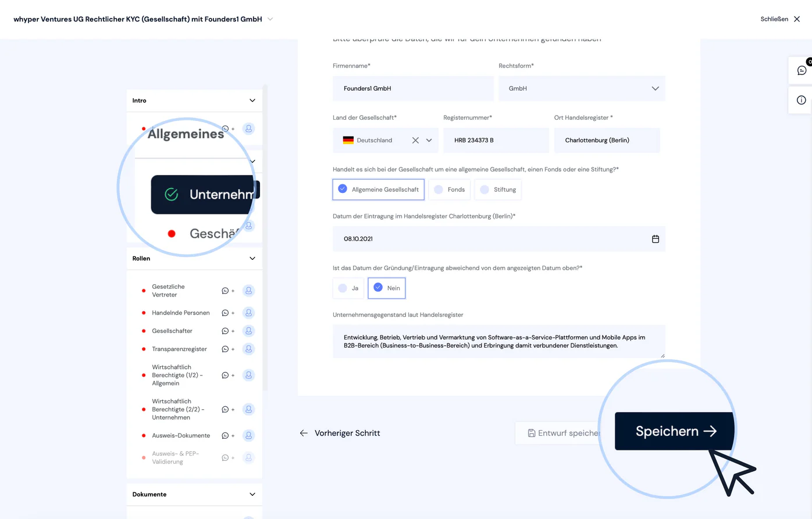Viewport: 812px width, 519px height.
Task: Click Schließen to close the dialog
Action: (781, 19)
